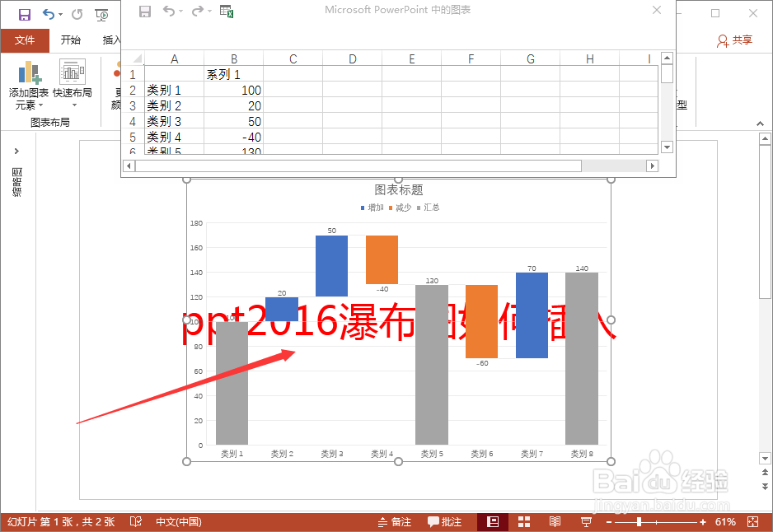Switch to Slide Sorter view icon
Viewport: 773px width, 532px height.
click(524, 521)
